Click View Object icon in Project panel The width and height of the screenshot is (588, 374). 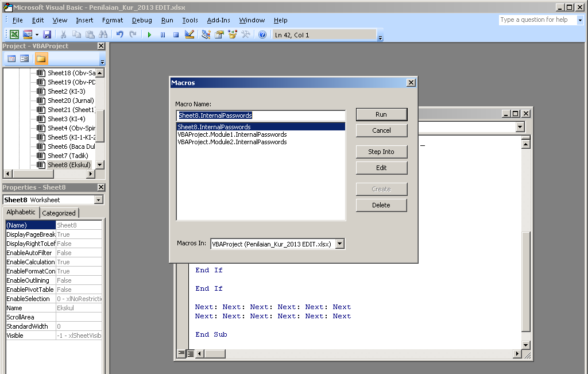[x=24, y=59]
